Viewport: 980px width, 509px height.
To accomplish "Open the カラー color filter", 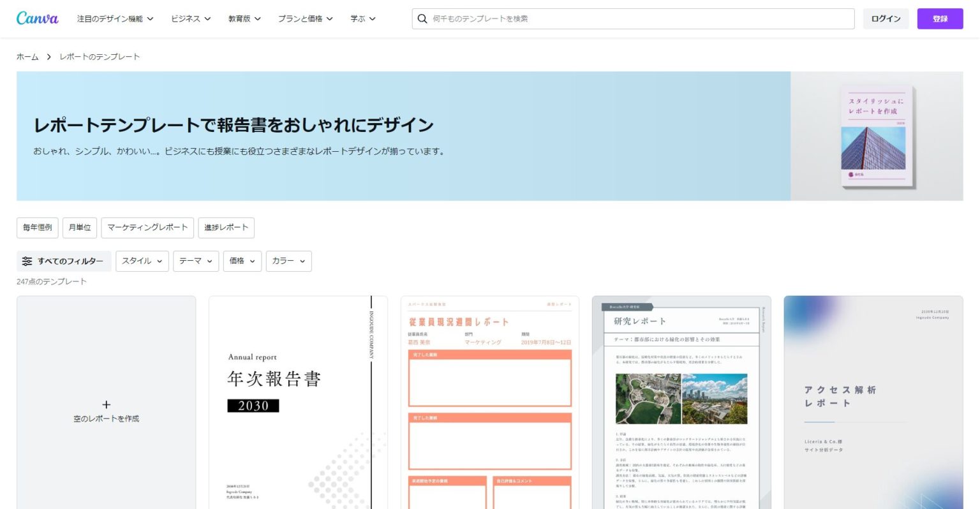I will (288, 261).
